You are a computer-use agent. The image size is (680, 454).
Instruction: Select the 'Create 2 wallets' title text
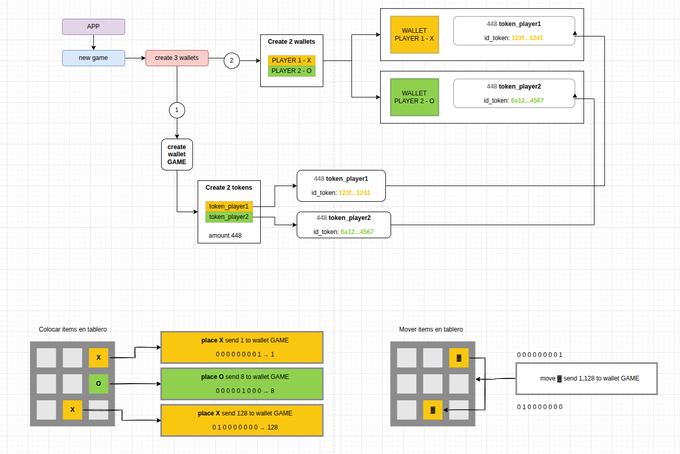tap(291, 42)
